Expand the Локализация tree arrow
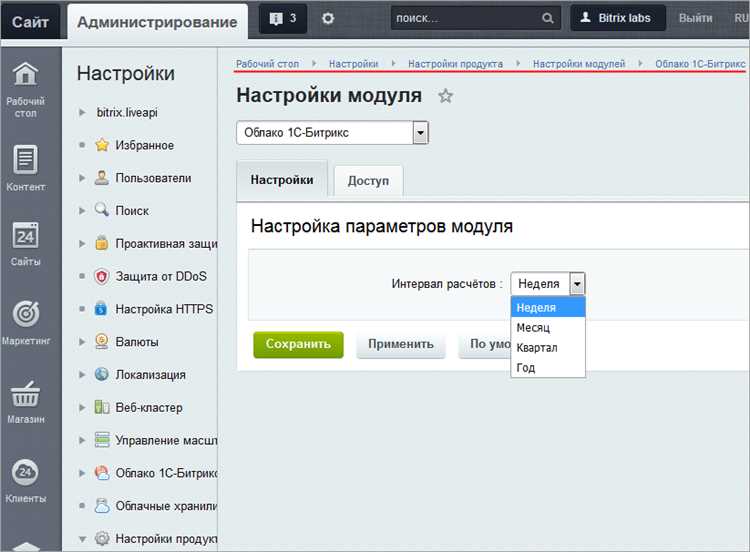The image size is (750, 552). click(x=82, y=375)
